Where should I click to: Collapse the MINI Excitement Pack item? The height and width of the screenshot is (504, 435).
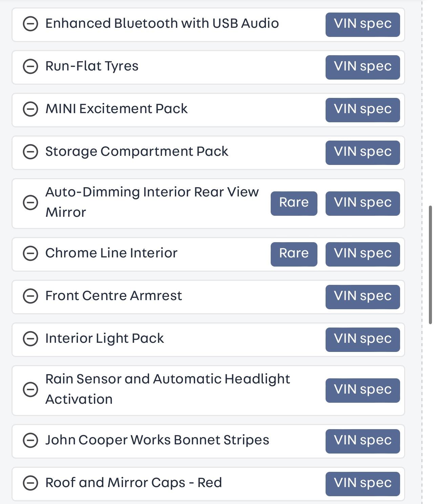pyautogui.click(x=30, y=109)
